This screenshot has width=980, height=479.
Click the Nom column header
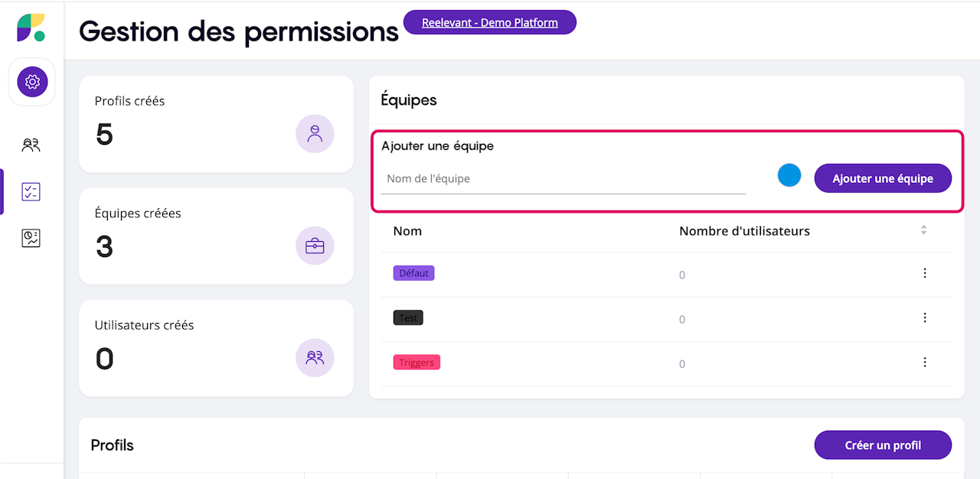[x=407, y=231]
